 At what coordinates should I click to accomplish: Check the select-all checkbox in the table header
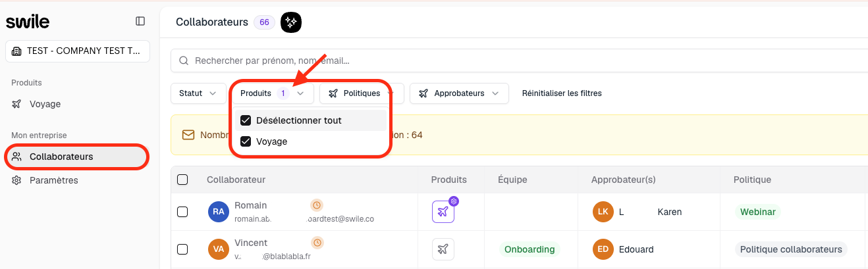182,180
